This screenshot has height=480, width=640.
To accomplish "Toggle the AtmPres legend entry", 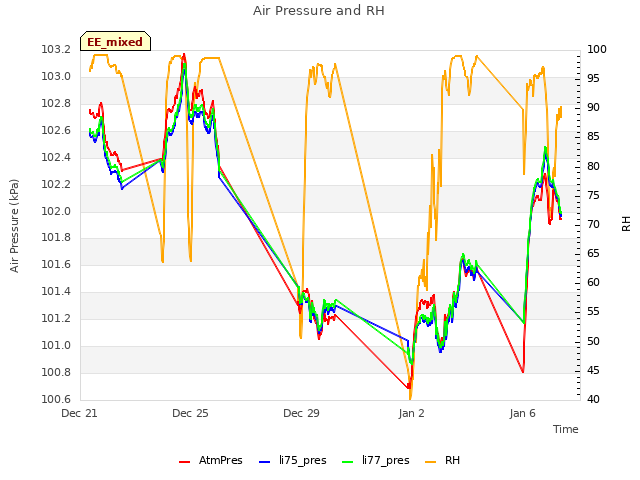I will click(x=211, y=460).
